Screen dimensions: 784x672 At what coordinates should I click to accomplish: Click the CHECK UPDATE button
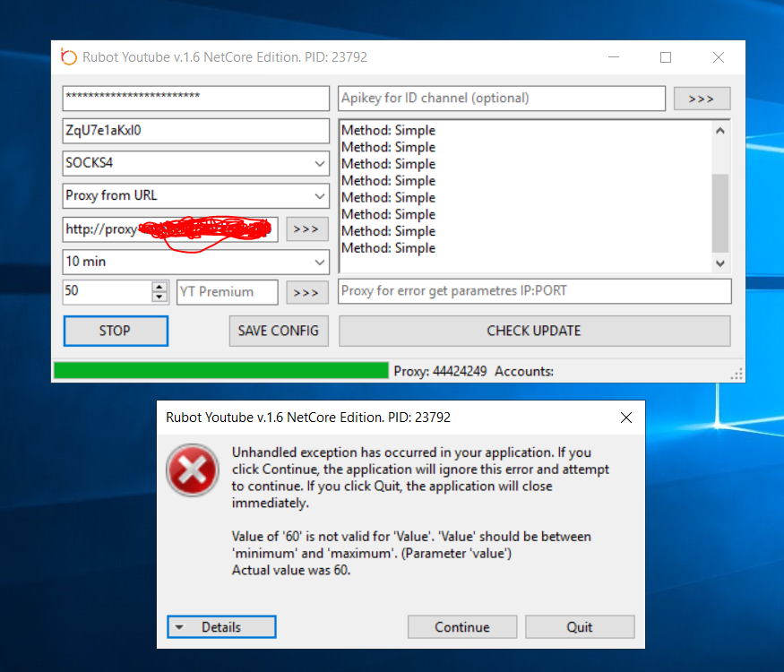point(534,331)
